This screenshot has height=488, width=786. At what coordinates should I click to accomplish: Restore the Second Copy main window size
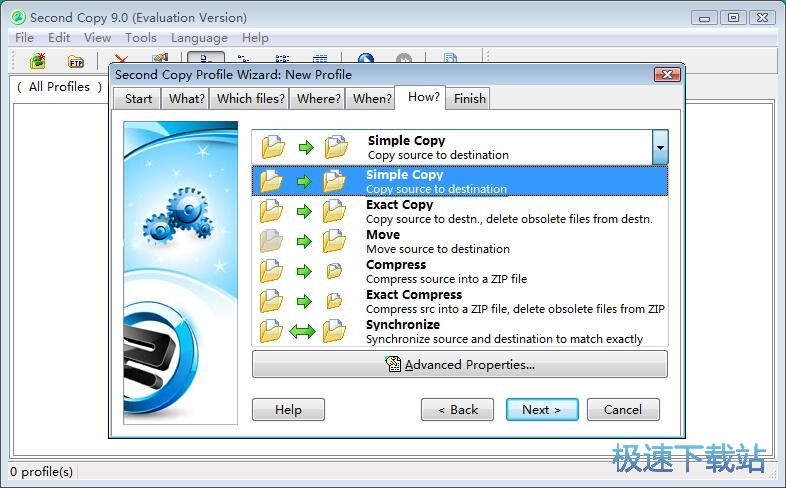pos(733,18)
